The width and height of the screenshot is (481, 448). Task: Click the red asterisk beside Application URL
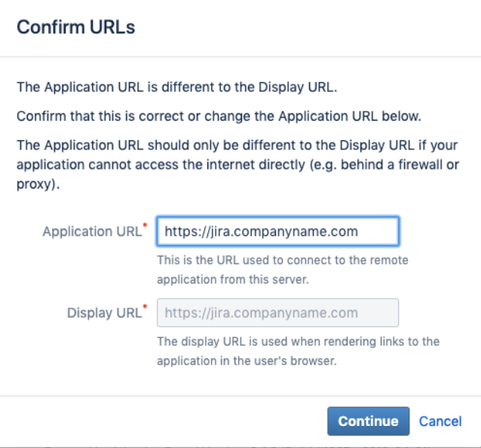pos(145,226)
